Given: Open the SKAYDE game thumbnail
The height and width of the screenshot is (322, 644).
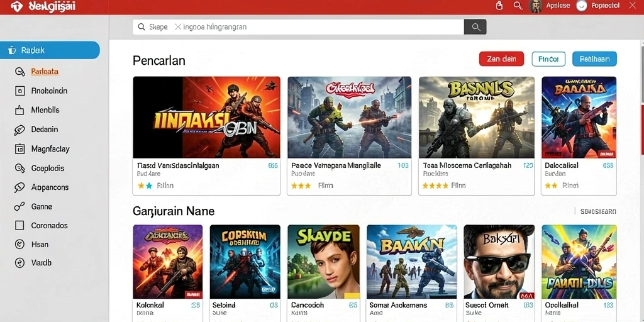Looking at the screenshot, I should (x=324, y=262).
